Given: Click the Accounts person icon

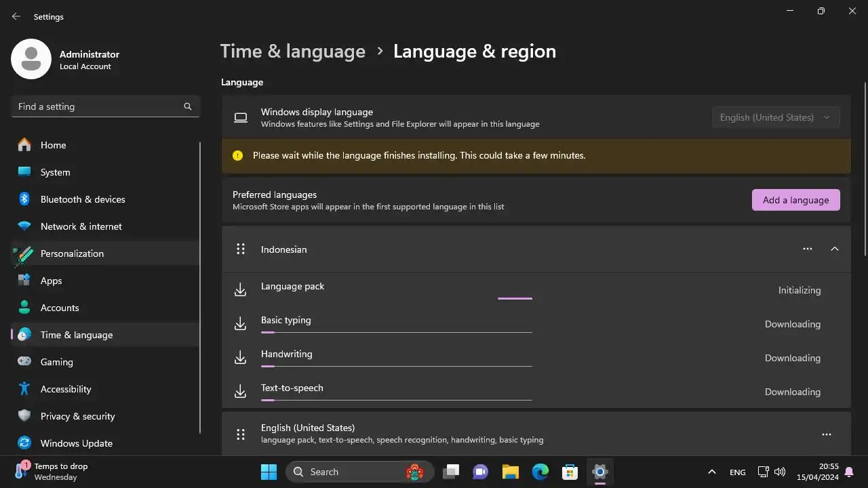Looking at the screenshot, I should coord(24,308).
